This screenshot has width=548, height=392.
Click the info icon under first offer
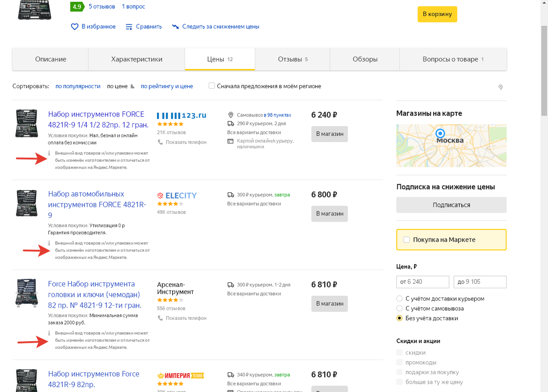[49, 153]
